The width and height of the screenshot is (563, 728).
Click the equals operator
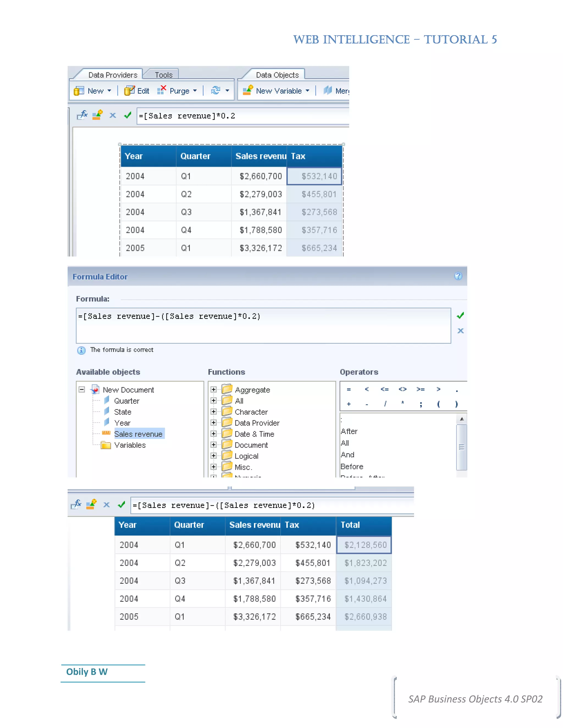click(349, 389)
